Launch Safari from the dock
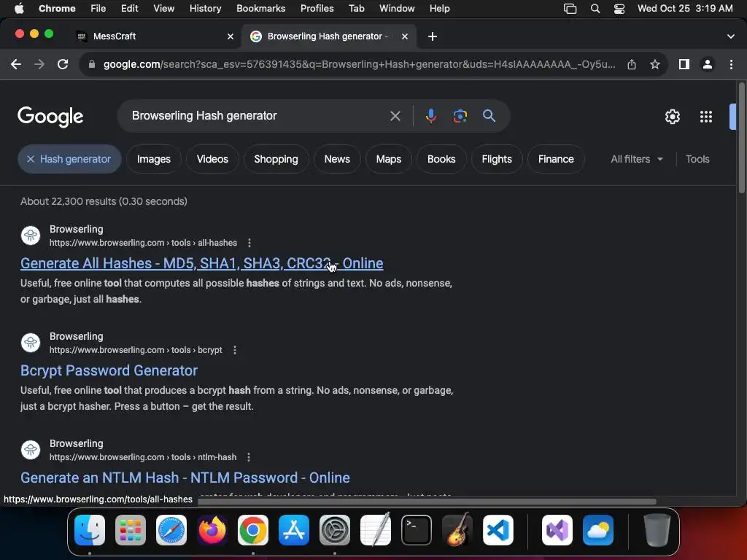This screenshot has width=747, height=560. 171,530
